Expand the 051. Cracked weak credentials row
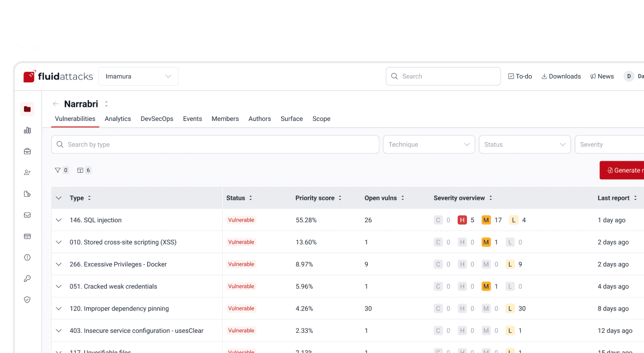The height and width of the screenshot is (353, 644). [x=59, y=287]
